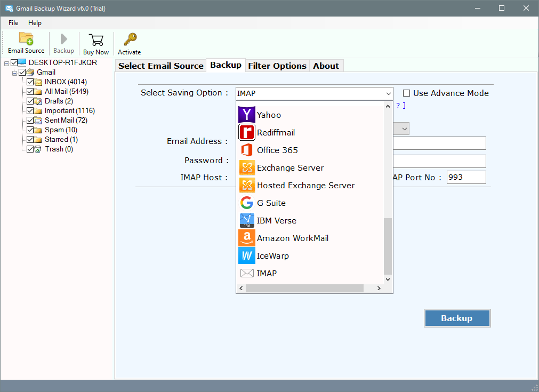Select the IBM Verse option
539x392 pixels.
pyautogui.click(x=276, y=220)
